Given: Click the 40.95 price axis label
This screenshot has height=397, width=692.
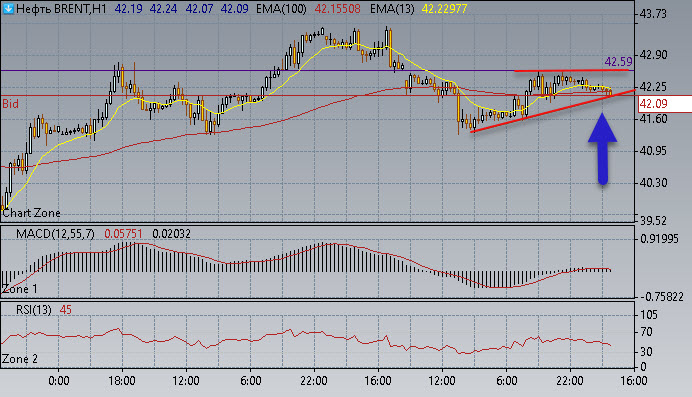Looking at the screenshot, I should coord(653,151).
